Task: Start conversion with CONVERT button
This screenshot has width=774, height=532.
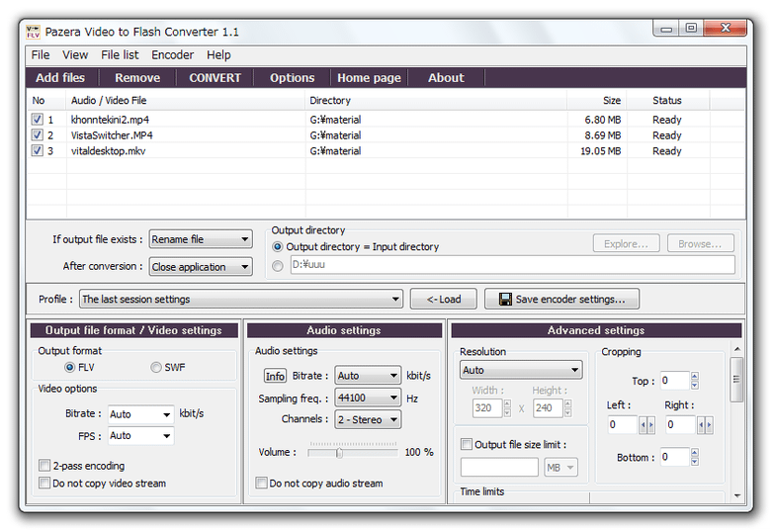Action: tap(215, 77)
